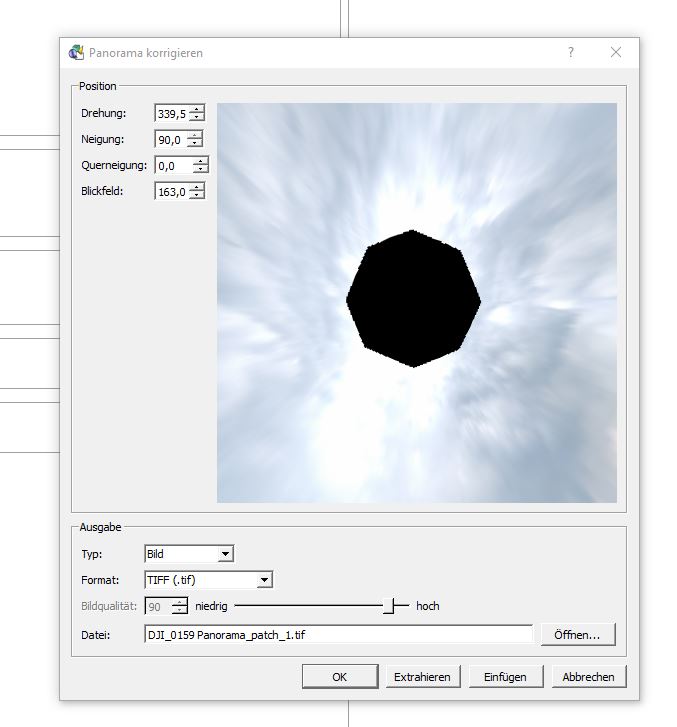Viewport: 677px width, 727px height.
Task: Decrease the Drehung value with down arrow
Action: tap(196, 118)
